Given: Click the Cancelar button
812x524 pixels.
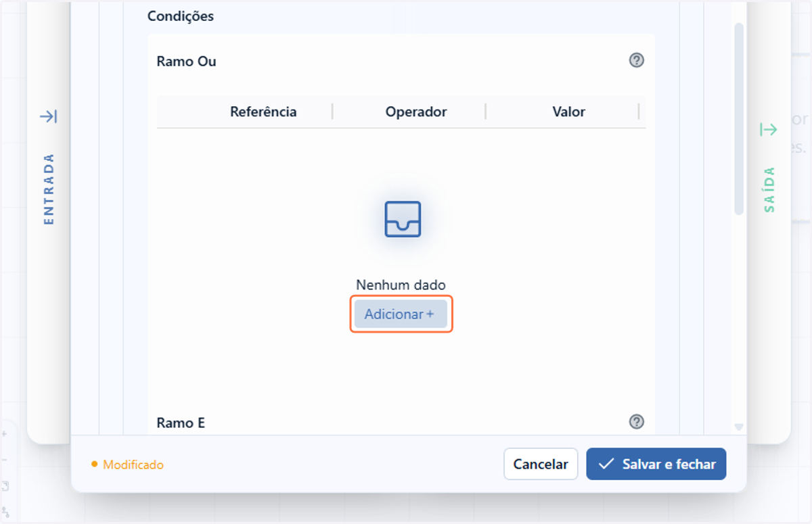Looking at the screenshot, I should point(541,464).
